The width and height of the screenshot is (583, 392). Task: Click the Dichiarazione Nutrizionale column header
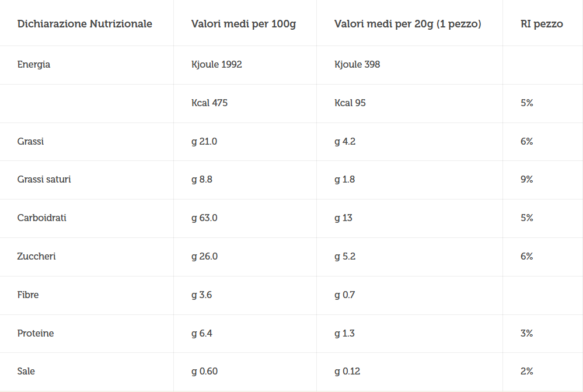(x=85, y=24)
